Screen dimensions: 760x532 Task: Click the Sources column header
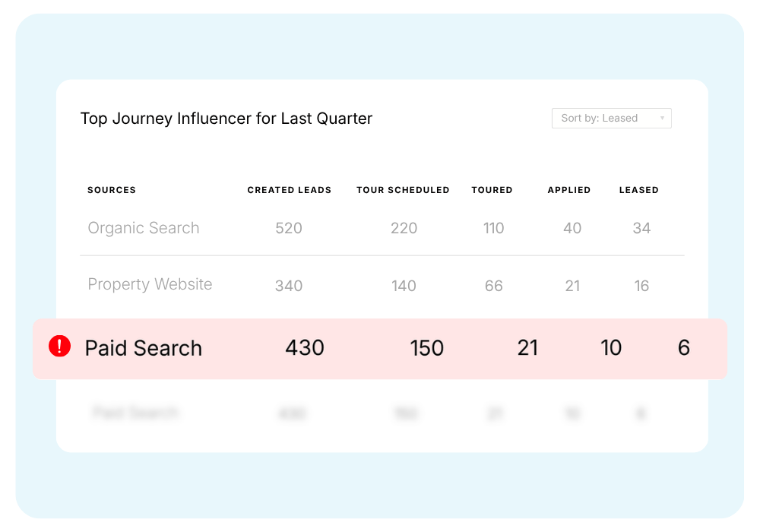(112, 190)
